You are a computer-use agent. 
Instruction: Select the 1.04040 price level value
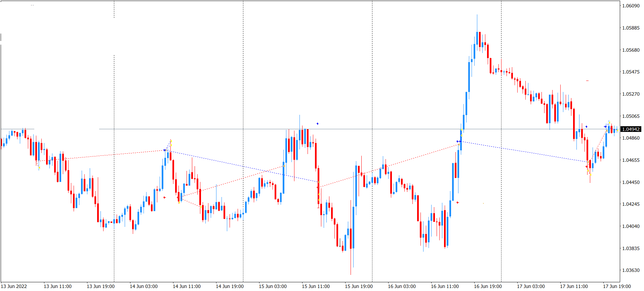631,226
